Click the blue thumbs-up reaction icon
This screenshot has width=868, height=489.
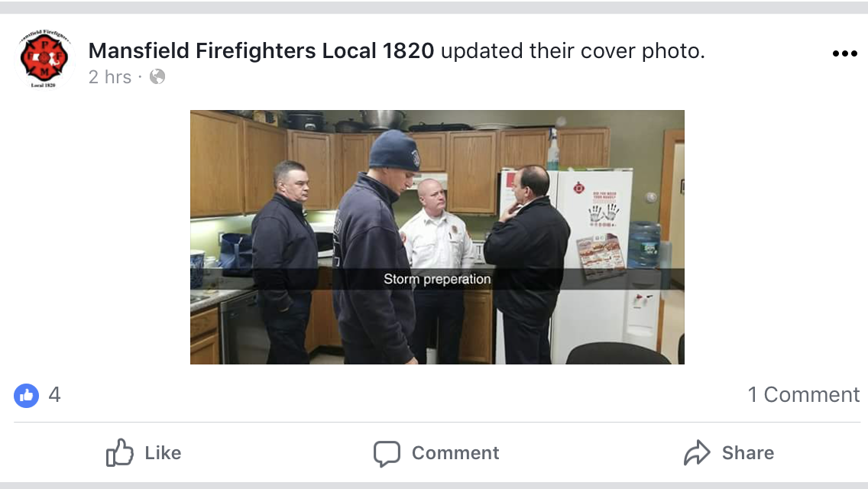pos(27,396)
